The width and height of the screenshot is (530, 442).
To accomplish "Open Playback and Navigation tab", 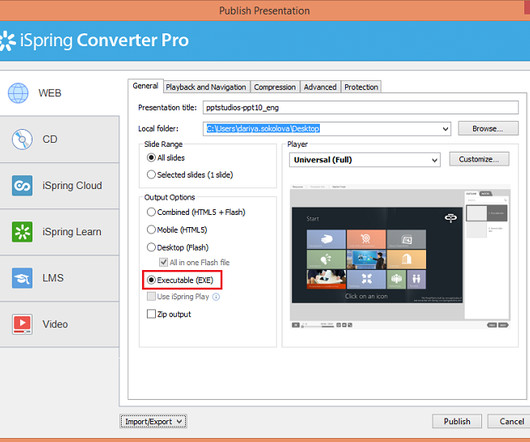I will [x=206, y=87].
